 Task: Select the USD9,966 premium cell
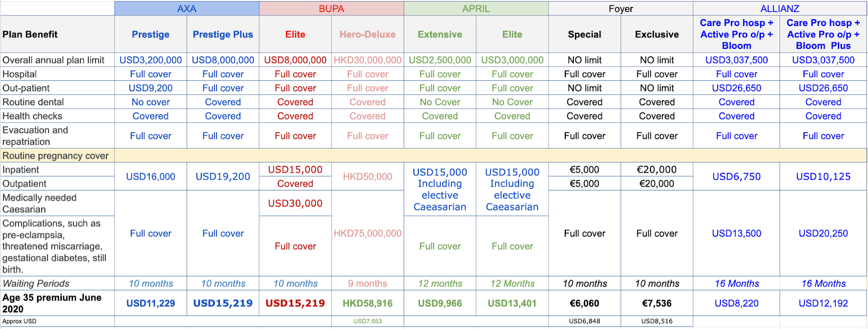[x=440, y=303]
